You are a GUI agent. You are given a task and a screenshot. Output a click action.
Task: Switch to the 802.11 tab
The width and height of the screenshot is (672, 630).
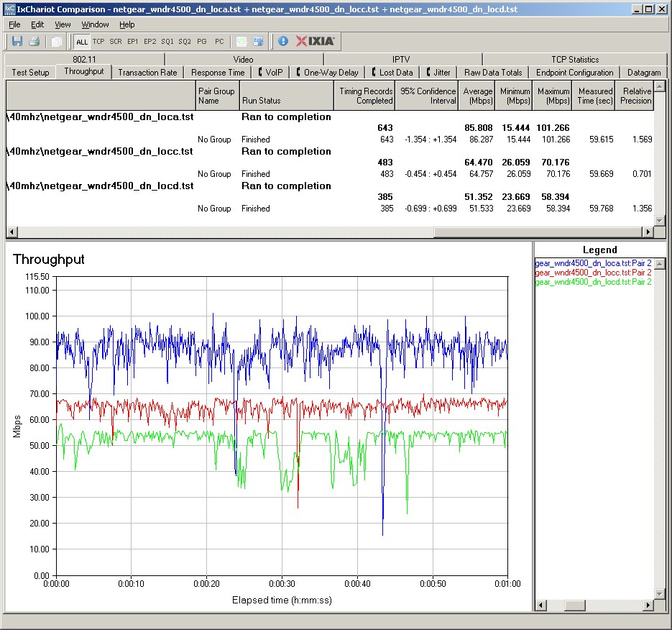click(84, 59)
